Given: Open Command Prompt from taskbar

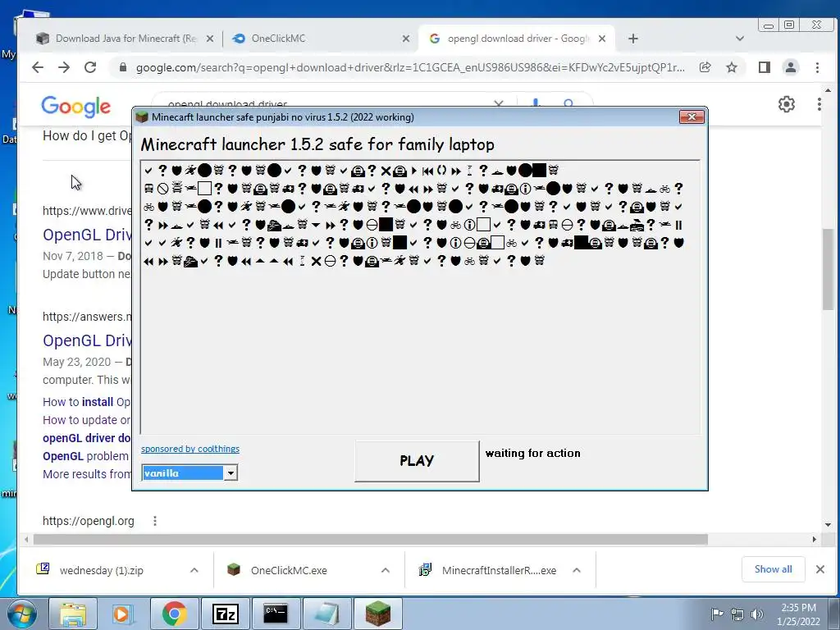Looking at the screenshot, I should pos(276,614).
